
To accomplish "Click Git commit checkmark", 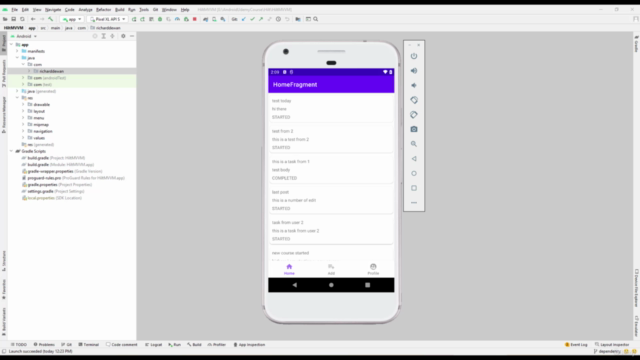I will point(252,19).
